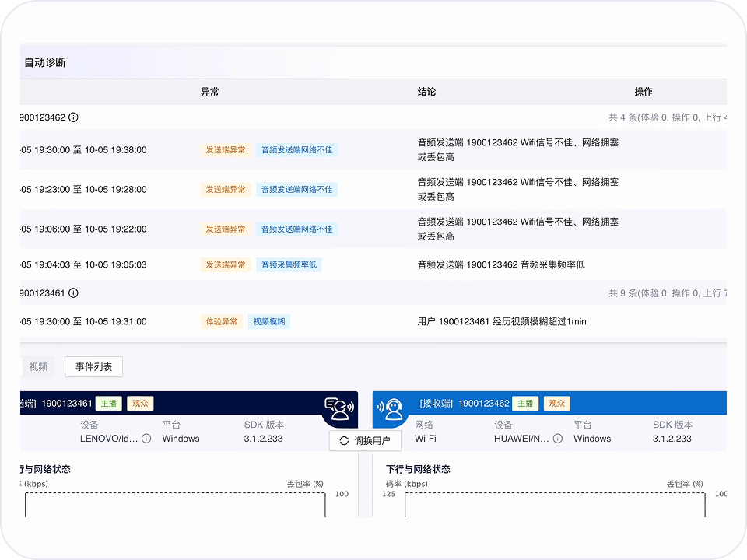Viewport: 747px width, 560px height.
Task: Click the 音频采集频率低 tag
Action: coord(289,264)
